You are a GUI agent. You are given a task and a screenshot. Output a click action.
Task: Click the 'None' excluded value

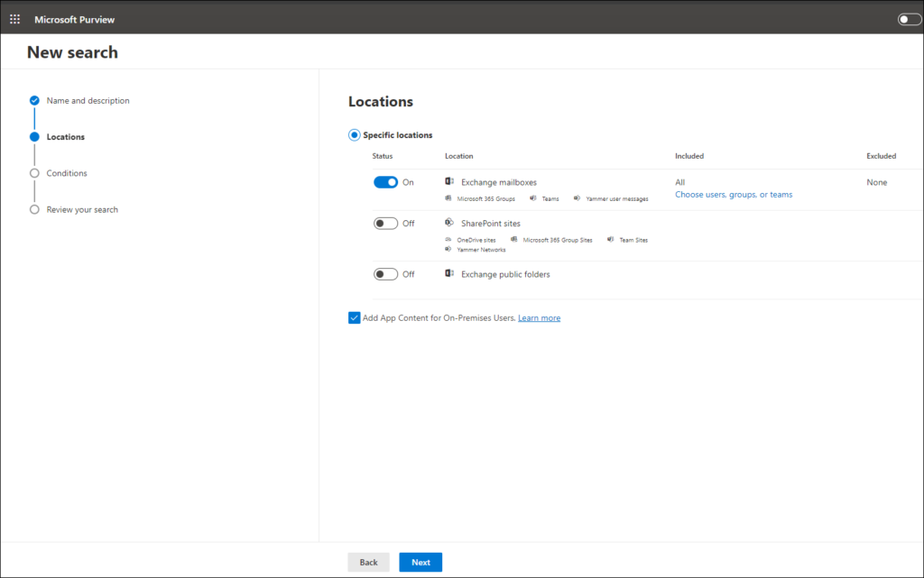pos(877,182)
